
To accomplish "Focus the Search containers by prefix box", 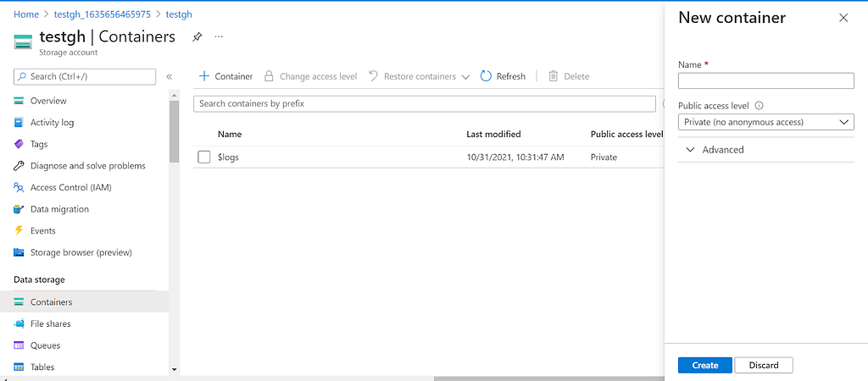I will click(425, 103).
